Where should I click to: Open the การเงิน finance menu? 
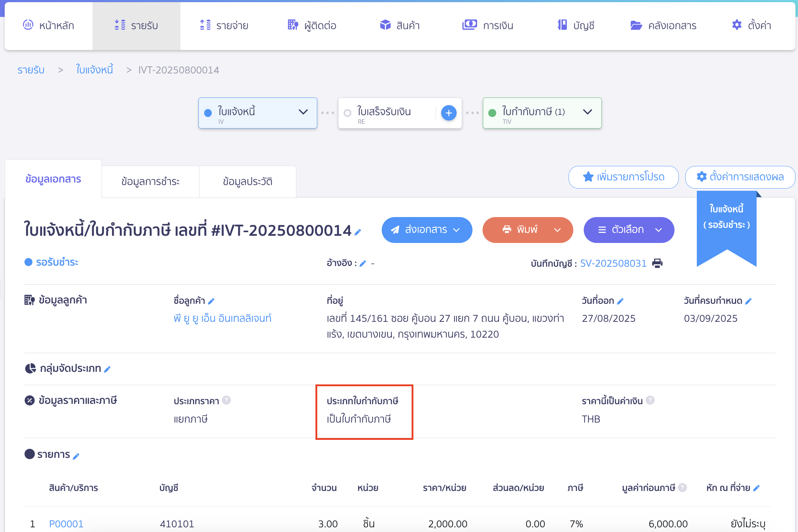click(x=488, y=26)
